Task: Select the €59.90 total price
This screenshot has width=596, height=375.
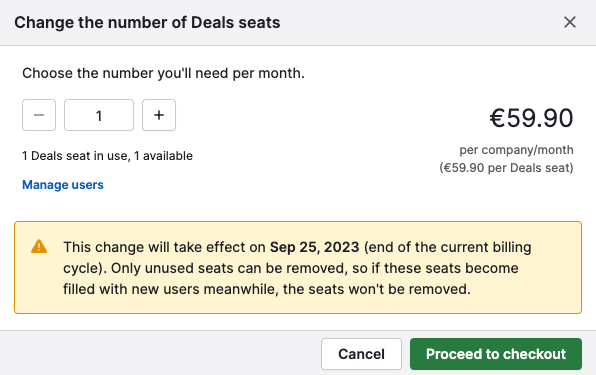Action: [x=531, y=118]
